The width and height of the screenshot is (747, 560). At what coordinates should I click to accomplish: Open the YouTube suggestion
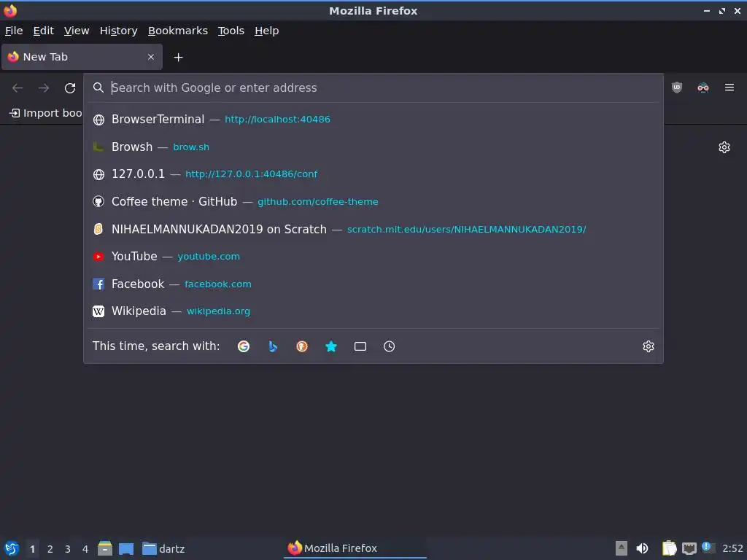coord(373,256)
